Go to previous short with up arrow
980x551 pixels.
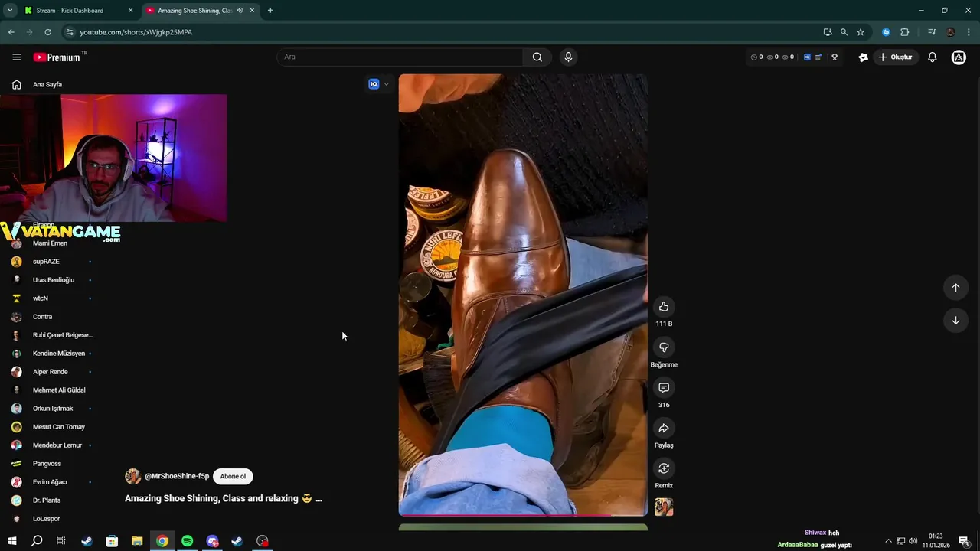955,288
